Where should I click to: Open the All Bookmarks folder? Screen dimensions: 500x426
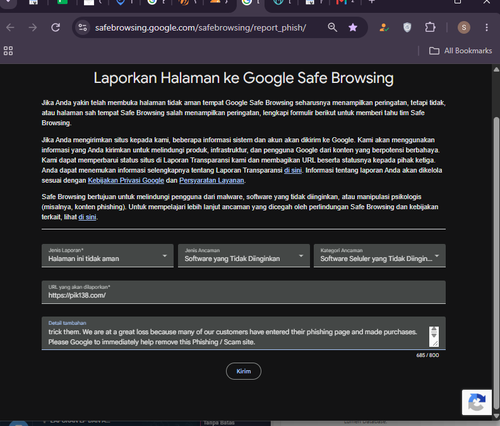pos(460,51)
